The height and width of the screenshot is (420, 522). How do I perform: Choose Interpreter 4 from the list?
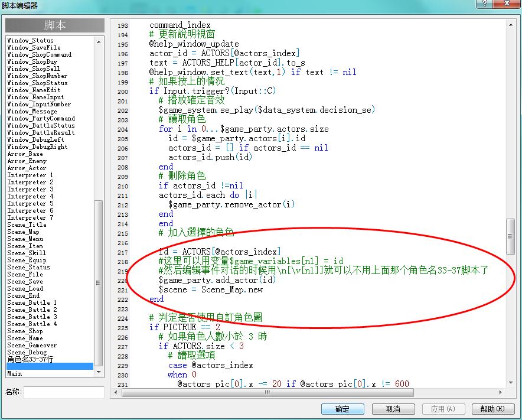(x=30, y=197)
